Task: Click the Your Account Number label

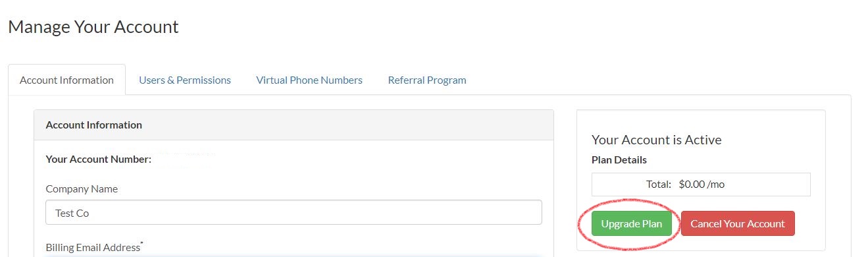Action: [x=99, y=159]
